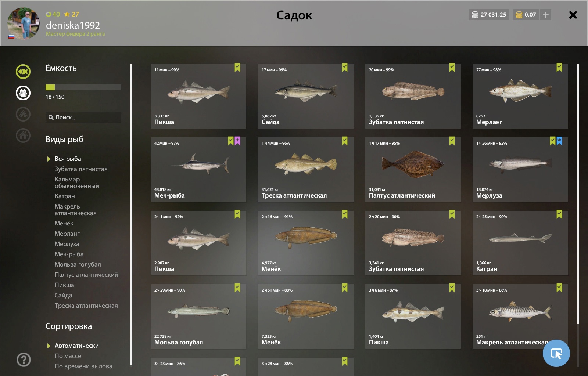Click the plus icon to add gold coins
The width and height of the screenshot is (588, 376).
(x=546, y=15)
